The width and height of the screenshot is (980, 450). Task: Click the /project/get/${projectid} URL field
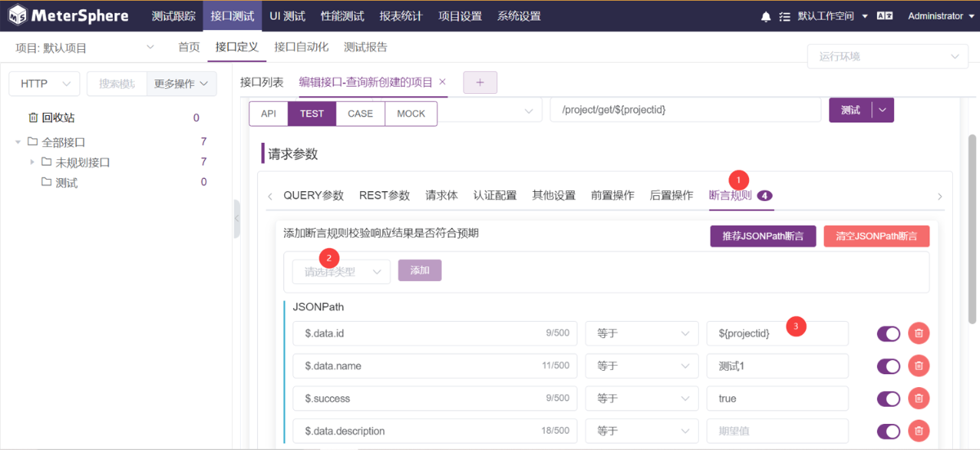(x=685, y=109)
